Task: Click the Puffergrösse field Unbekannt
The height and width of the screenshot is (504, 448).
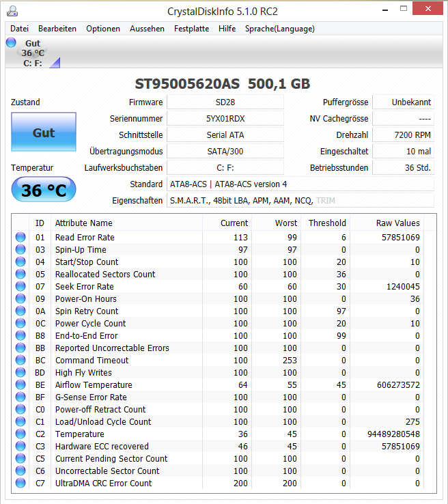Action: click(x=404, y=102)
